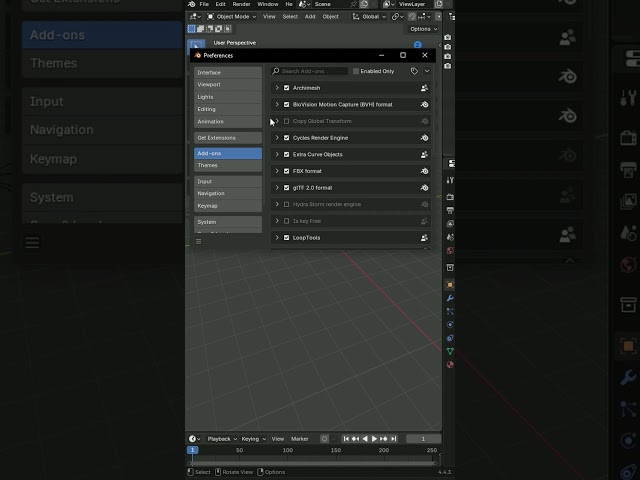
Task: Open the Window menu
Action: point(268,4)
